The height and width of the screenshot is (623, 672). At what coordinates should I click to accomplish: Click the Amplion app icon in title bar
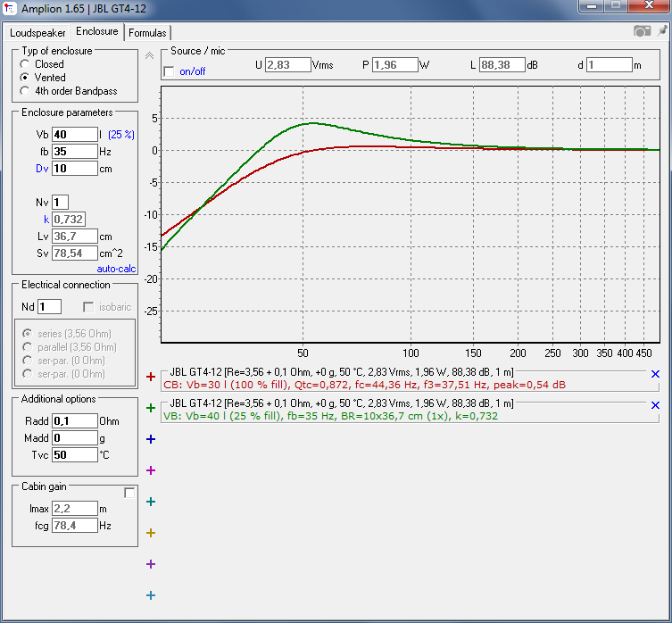(10, 8)
